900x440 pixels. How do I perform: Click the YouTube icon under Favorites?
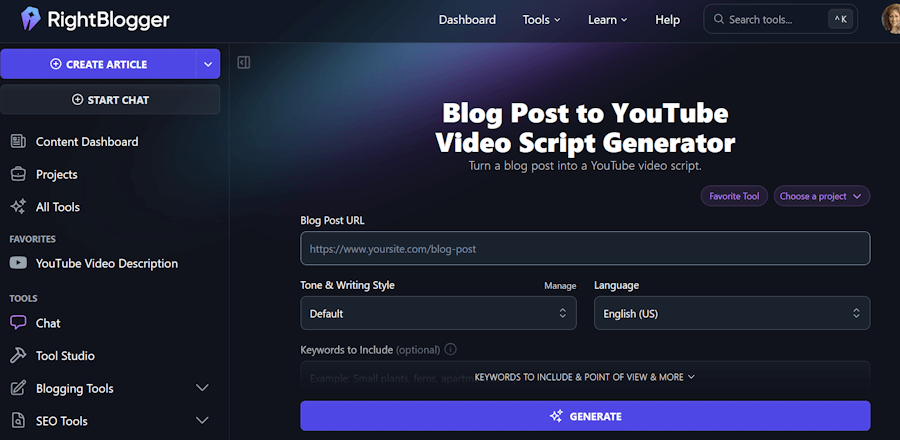click(18, 263)
